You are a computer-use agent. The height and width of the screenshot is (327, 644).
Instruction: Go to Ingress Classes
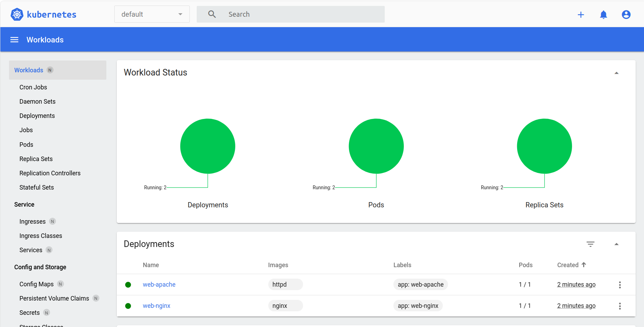point(41,236)
